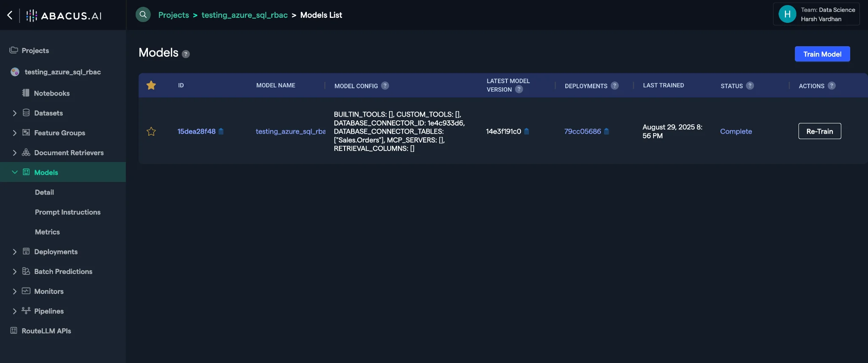Viewport: 868px width, 363px height.
Task: Open RouteLLM APIs in sidebar
Action: (x=46, y=331)
